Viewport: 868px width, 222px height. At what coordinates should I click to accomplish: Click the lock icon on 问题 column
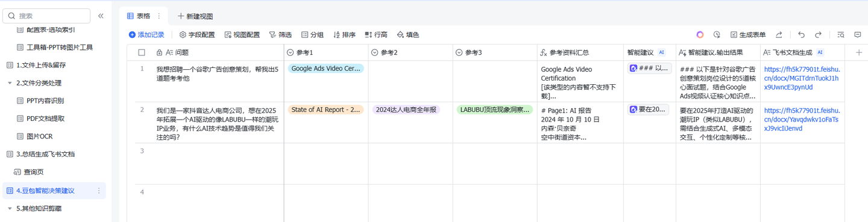coord(160,52)
